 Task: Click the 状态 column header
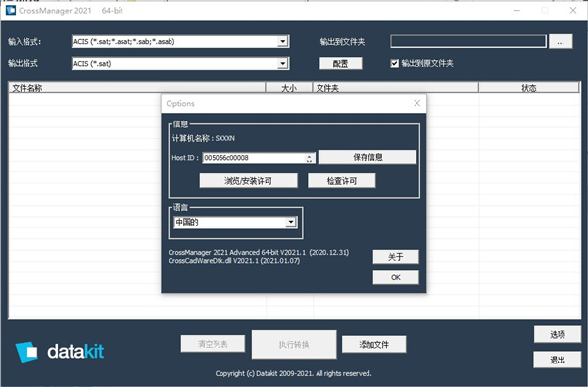pos(529,88)
